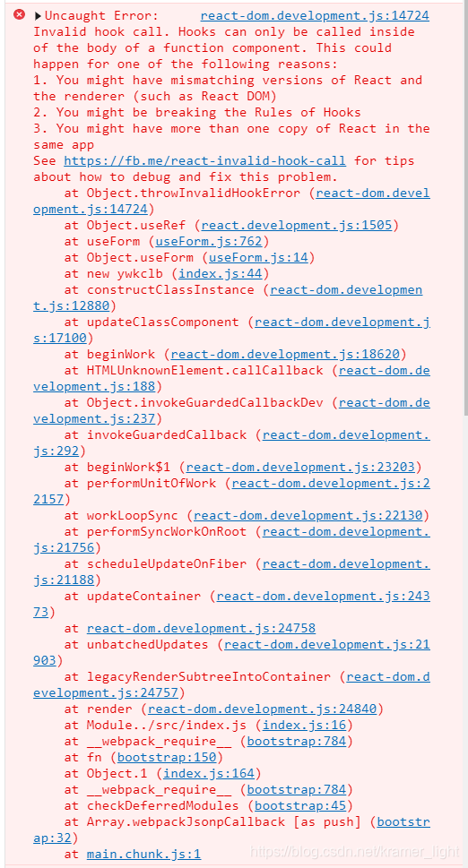
Task: Open bootstrap link after webpackJsonpCallback [as push]
Action: 403,821
